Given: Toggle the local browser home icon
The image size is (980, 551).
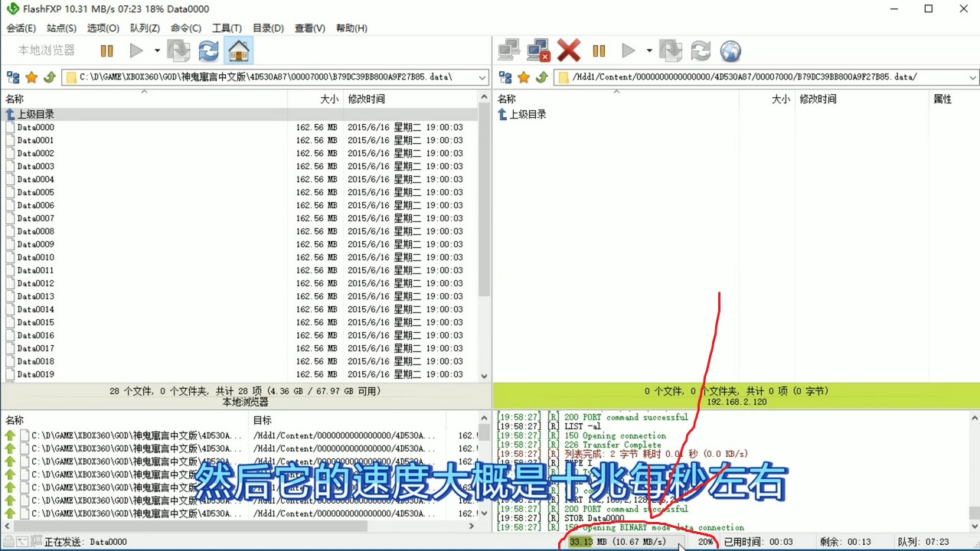Looking at the screenshot, I should pyautogui.click(x=239, y=51).
